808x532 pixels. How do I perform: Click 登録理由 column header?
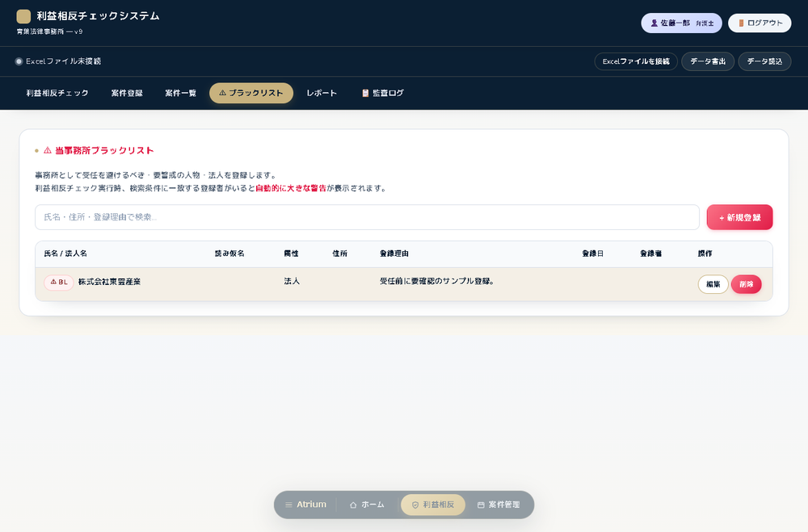coord(394,253)
